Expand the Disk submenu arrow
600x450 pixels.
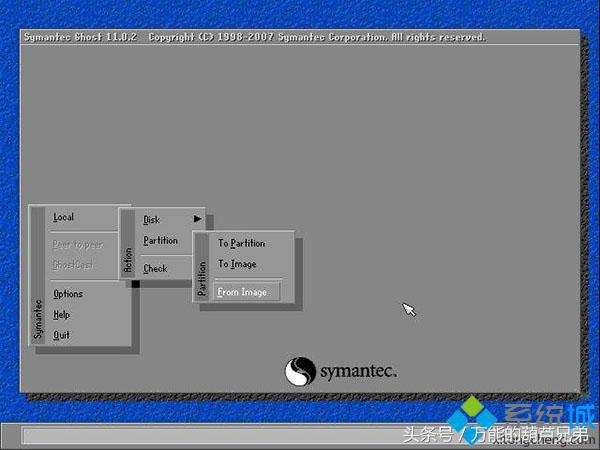(x=197, y=219)
